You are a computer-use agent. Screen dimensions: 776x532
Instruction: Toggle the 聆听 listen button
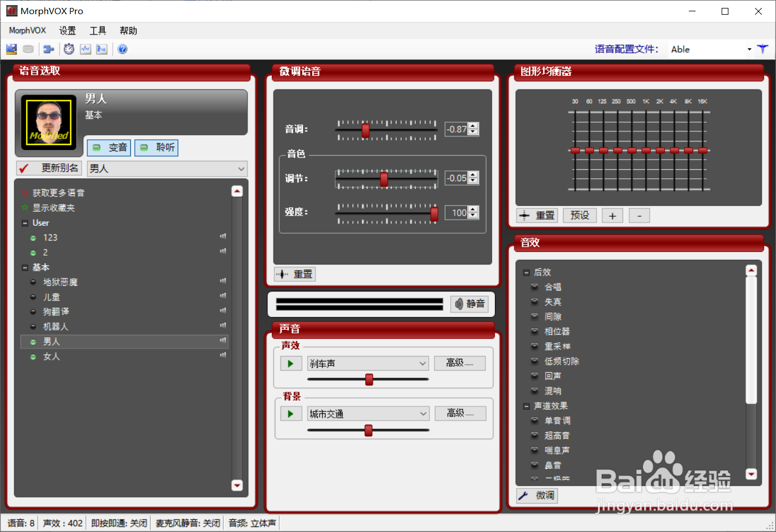click(156, 148)
